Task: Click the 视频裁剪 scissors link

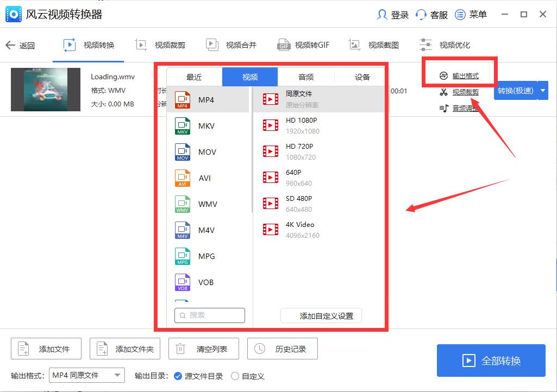Action: (465, 92)
